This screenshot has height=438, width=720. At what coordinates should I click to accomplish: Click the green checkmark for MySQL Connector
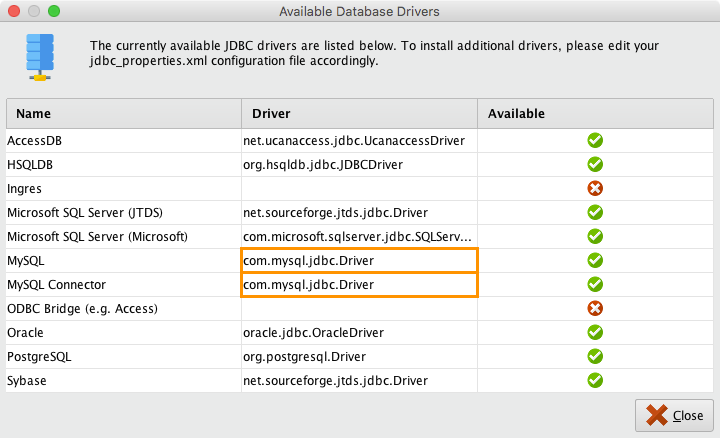click(595, 284)
